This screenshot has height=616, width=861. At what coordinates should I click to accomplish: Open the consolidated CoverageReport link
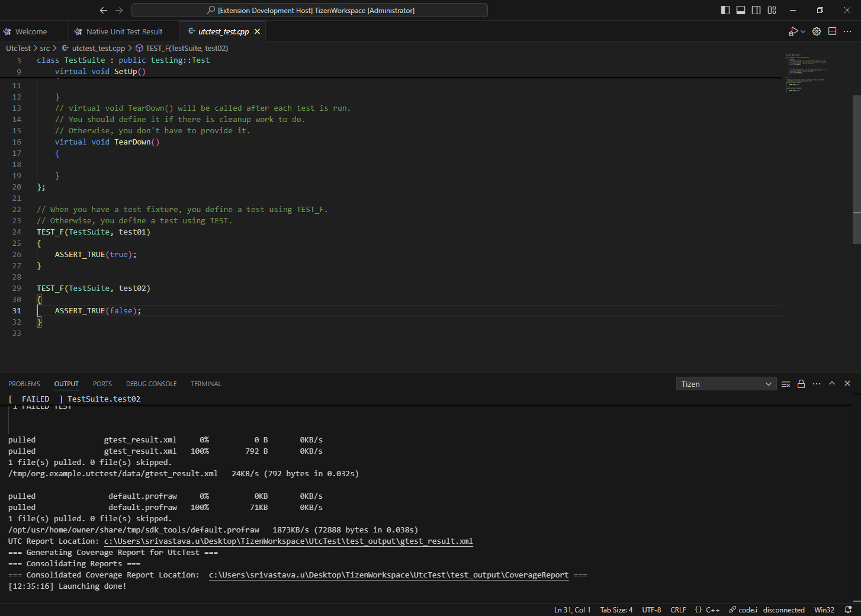click(x=388, y=575)
